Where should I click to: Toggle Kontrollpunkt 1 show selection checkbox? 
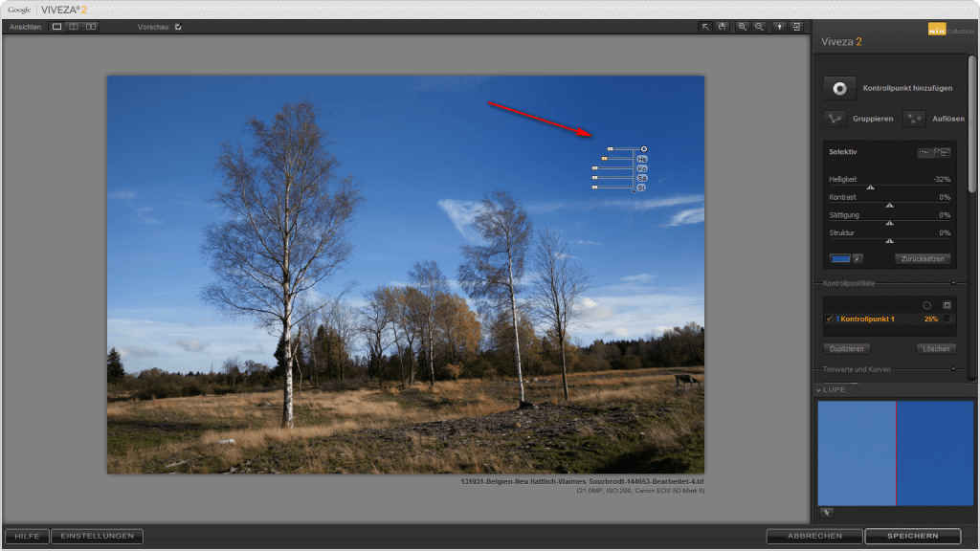[x=947, y=319]
